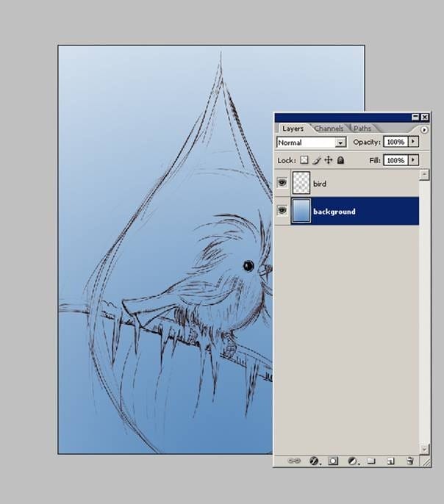Switch to the Paths tab
Image resolution: width=444 pixels, height=504 pixels.
point(362,129)
